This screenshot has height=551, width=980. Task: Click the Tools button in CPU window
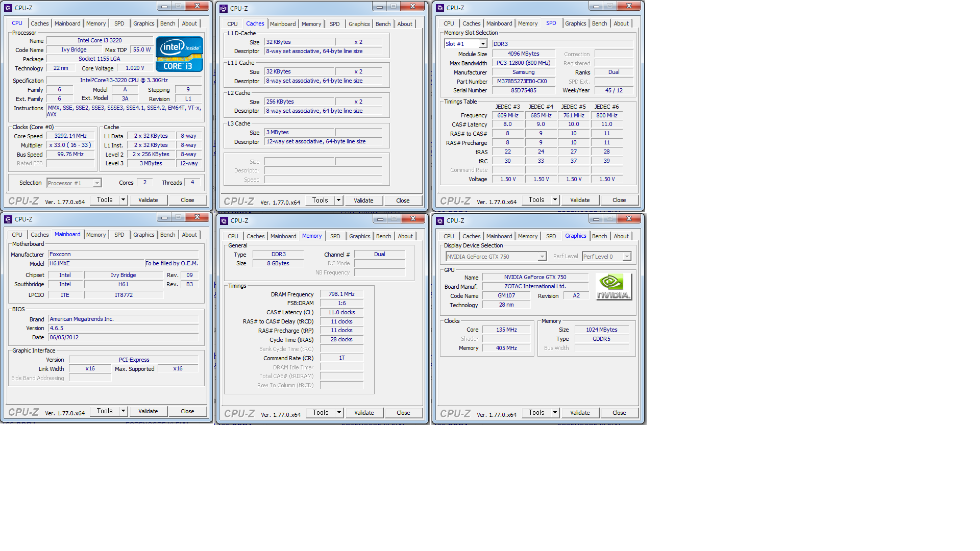coord(105,200)
